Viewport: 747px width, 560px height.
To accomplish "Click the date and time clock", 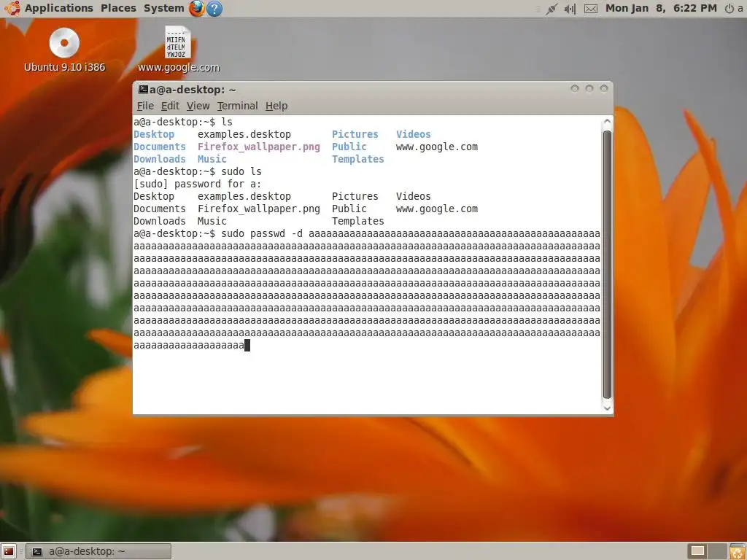I will click(661, 8).
